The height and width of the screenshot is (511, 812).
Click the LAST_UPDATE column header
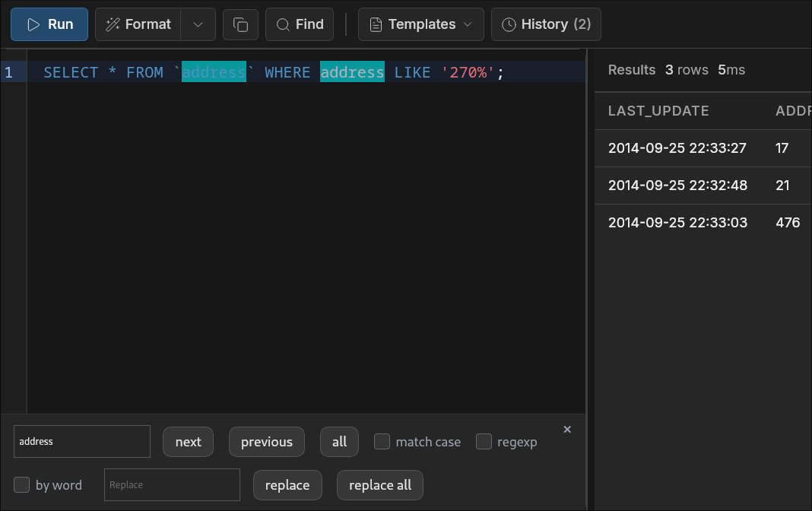click(x=658, y=111)
